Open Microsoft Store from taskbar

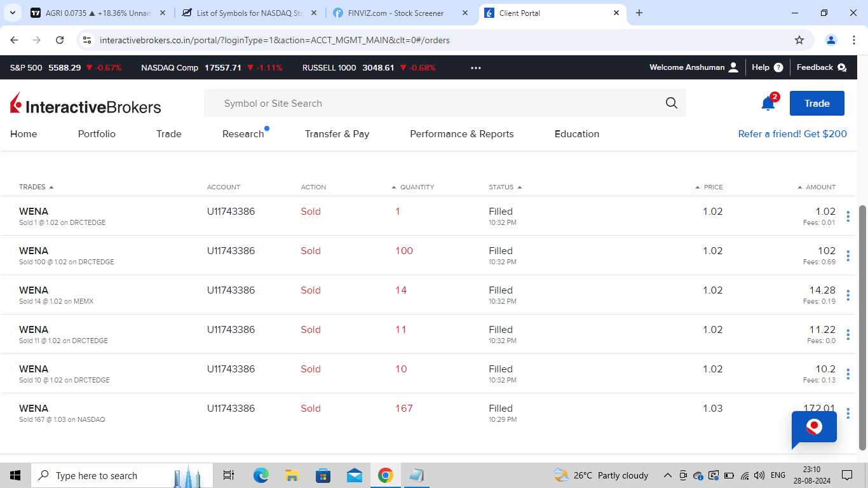[323, 475]
